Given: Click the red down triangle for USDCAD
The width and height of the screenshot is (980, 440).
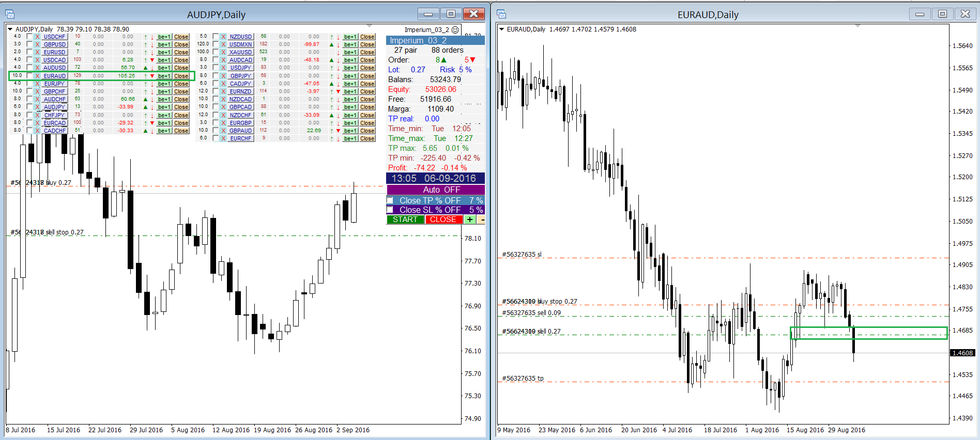Looking at the screenshot, I should point(152,60).
